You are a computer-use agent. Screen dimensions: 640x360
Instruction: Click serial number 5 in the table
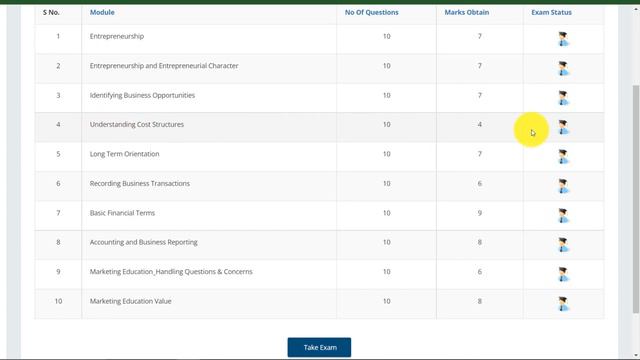(58, 154)
